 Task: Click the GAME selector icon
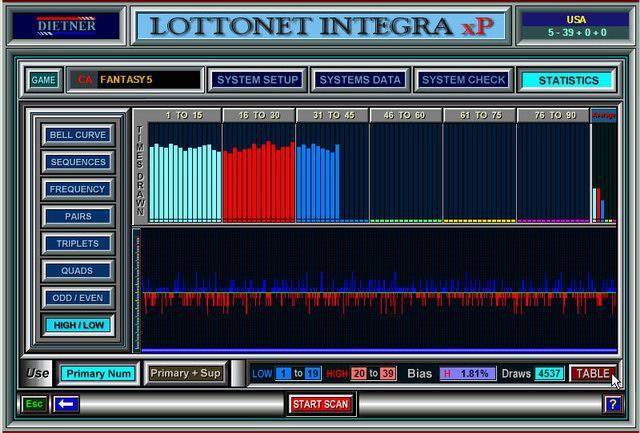click(x=43, y=80)
